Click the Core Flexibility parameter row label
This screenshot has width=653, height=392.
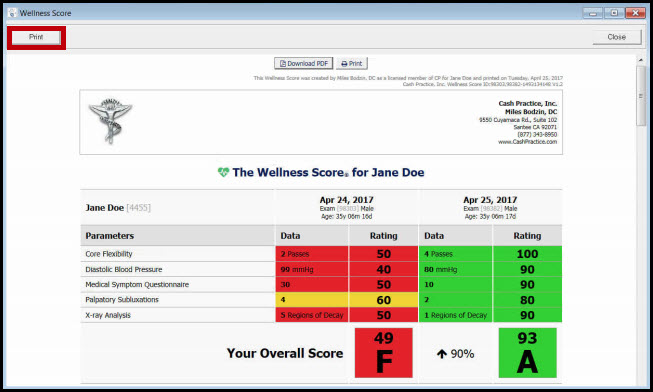109,254
